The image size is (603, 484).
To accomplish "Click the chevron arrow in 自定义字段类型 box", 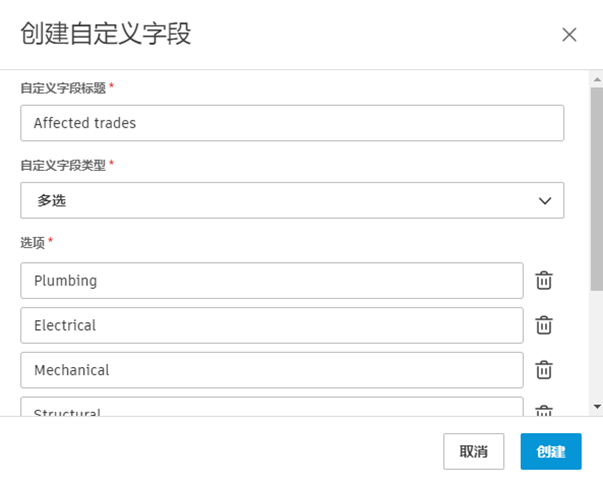I will [545, 200].
